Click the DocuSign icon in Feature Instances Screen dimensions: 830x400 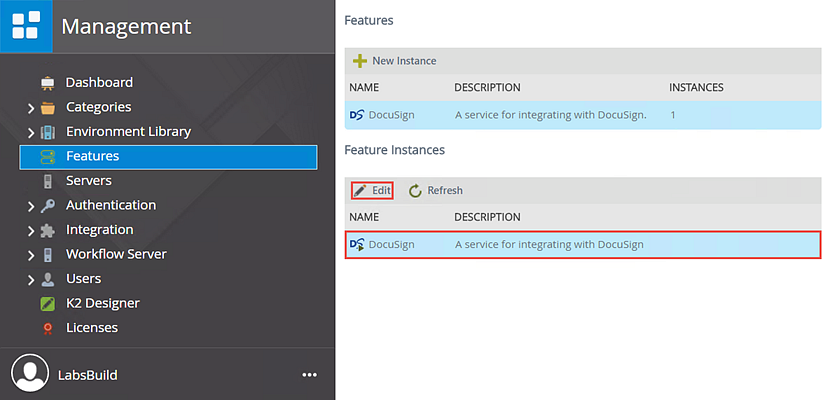point(357,244)
